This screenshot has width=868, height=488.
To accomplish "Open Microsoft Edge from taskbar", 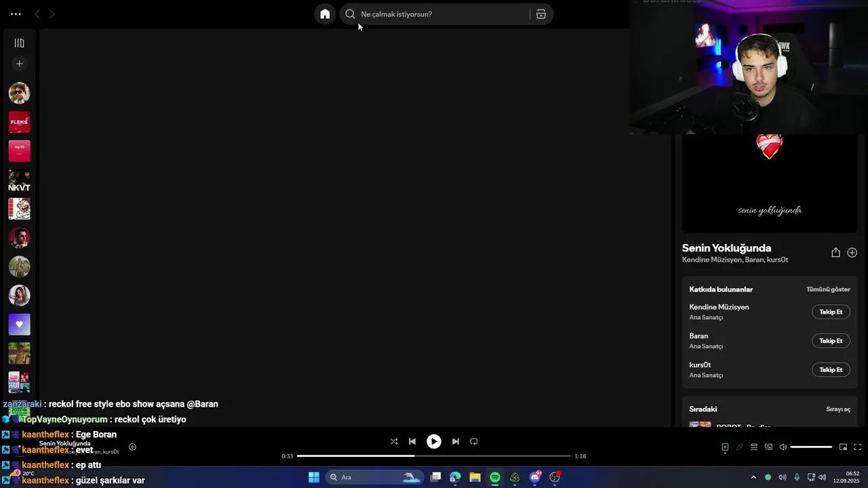I will pyautogui.click(x=455, y=477).
